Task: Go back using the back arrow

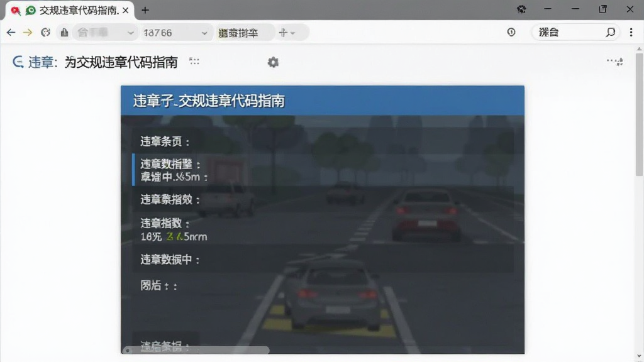Action: click(x=11, y=33)
